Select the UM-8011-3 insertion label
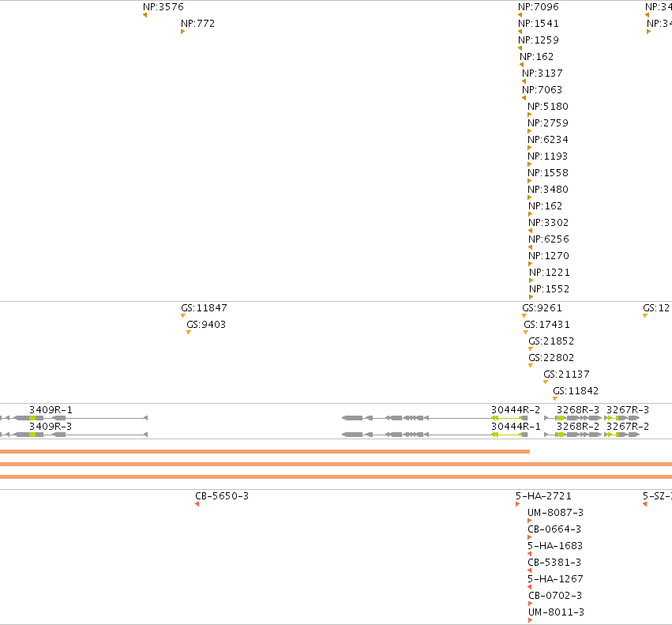Image resolution: width=672 pixels, height=625 pixels. pyautogui.click(x=556, y=612)
